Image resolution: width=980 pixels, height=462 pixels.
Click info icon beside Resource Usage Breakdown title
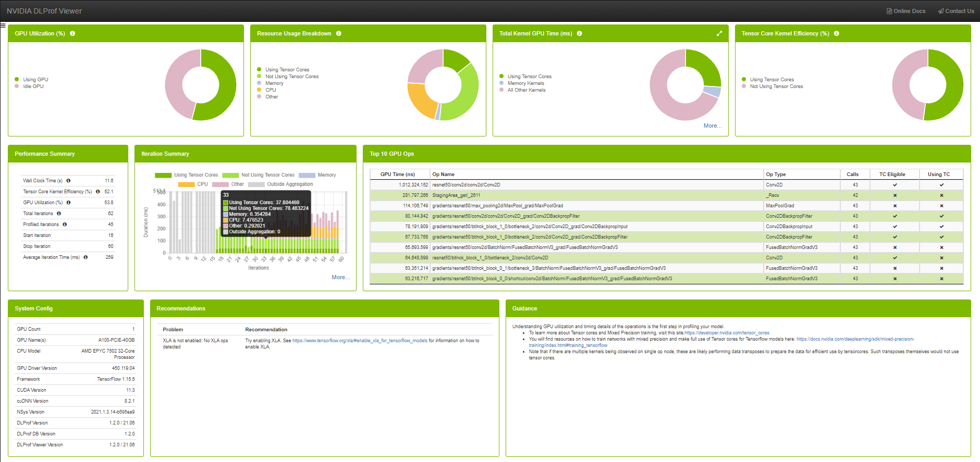[x=339, y=33]
